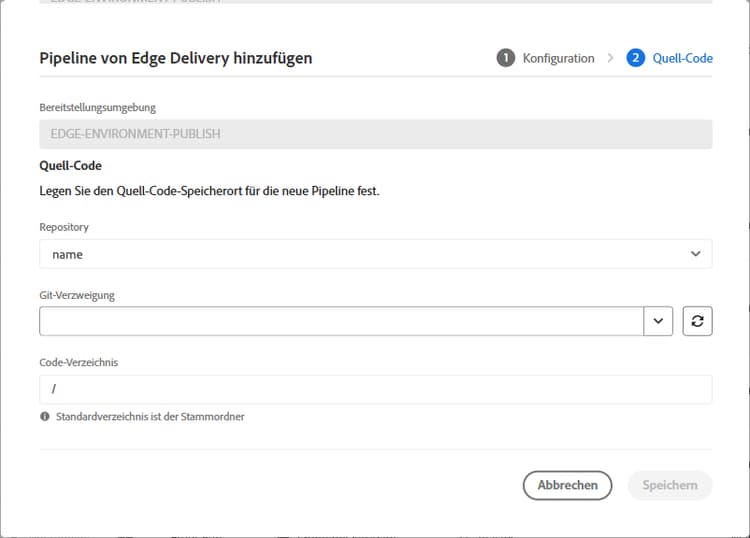Viewport: 750px width, 538px height.
Task: Click the info icon beside Standardverzeichnis hint
Action: tap(45, 417)
